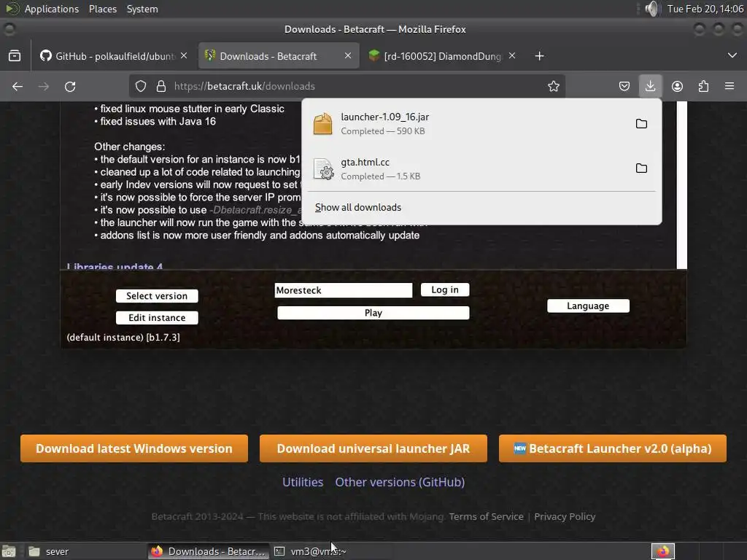Bookmark this page with the star icon
The image size is (747, 560).
[553, 86]
